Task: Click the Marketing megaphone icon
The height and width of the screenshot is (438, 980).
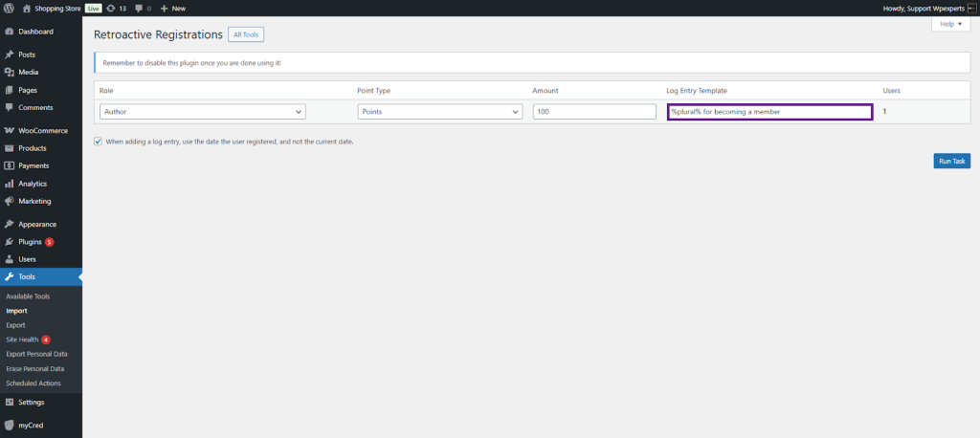Action: 9,201
